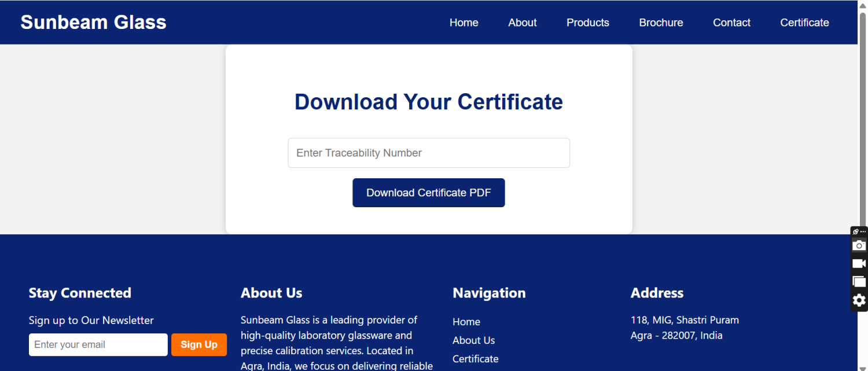Focus the Enter Traceability Number field
Viewport: 868px width, 371px height.
click(x=428, y=153)
